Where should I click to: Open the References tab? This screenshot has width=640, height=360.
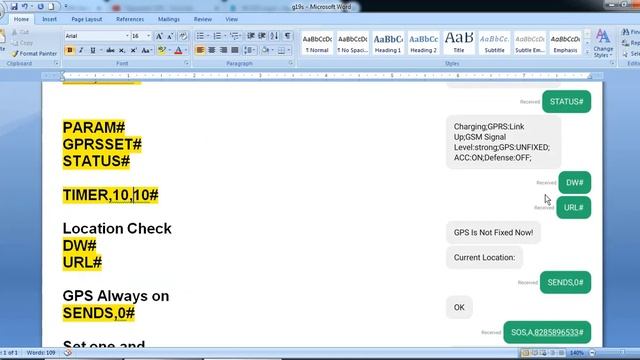pos(130,19)
